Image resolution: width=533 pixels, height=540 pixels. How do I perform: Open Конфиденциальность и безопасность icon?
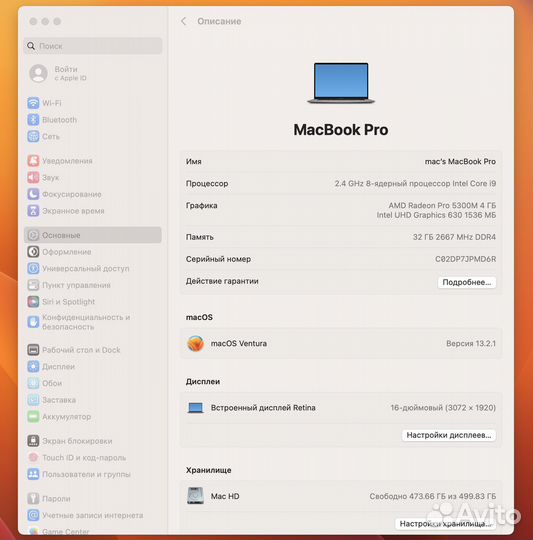(x=33, y=322)
